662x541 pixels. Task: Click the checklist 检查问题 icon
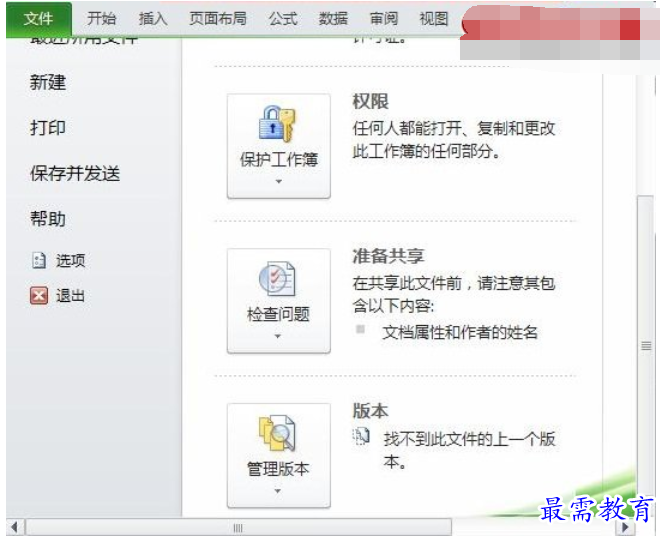[277, 279]
